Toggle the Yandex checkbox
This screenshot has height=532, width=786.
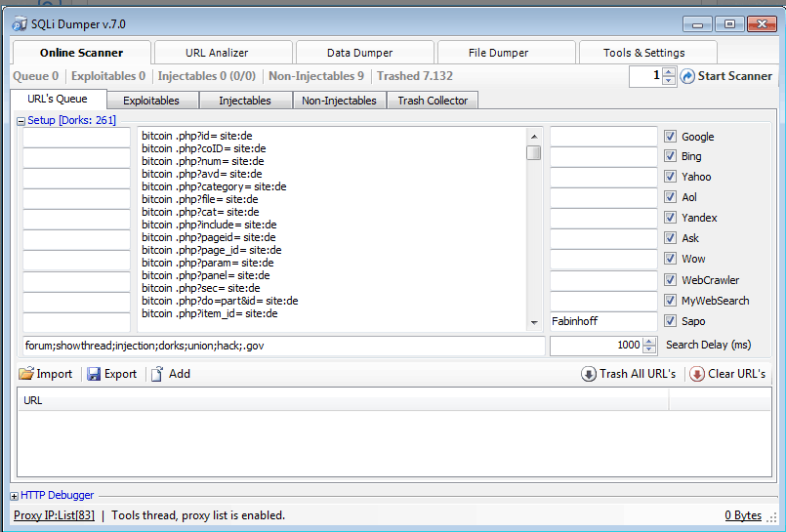(x=670, y=218)
